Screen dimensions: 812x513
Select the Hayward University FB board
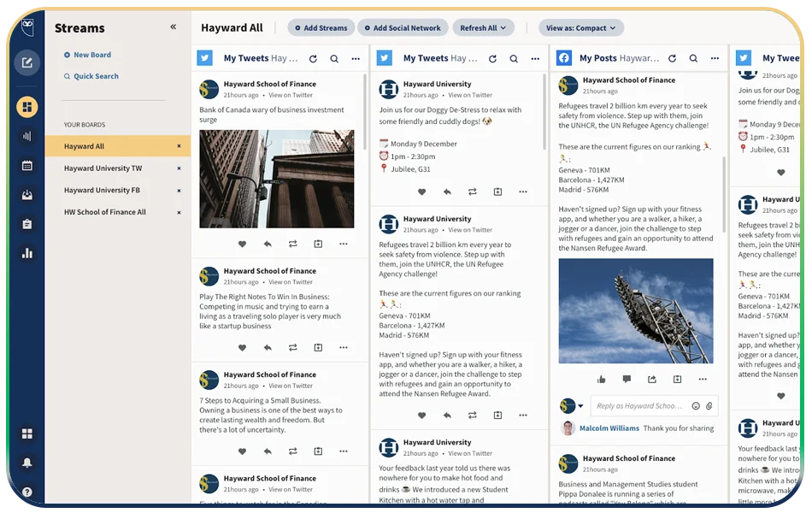[118, 190]
